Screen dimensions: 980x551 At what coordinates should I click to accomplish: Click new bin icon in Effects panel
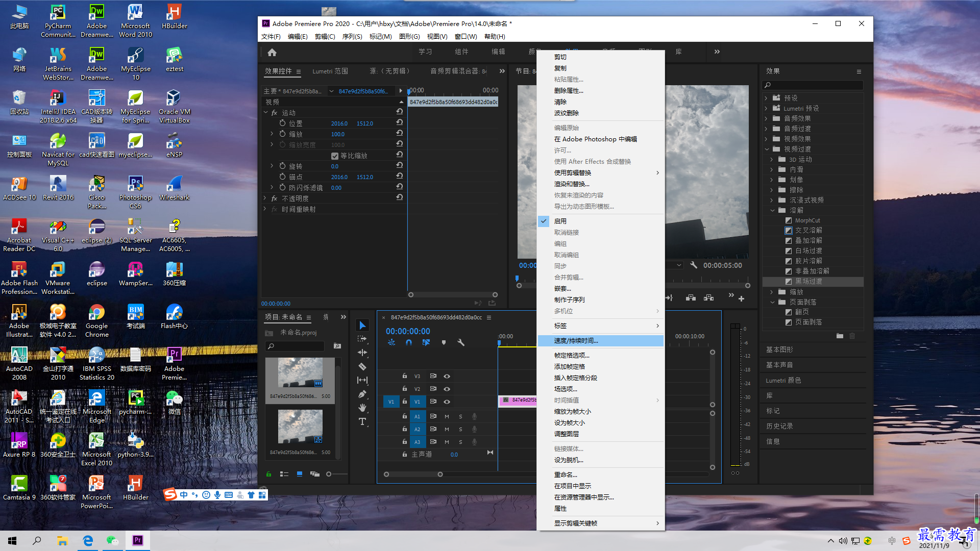[840, 336]
